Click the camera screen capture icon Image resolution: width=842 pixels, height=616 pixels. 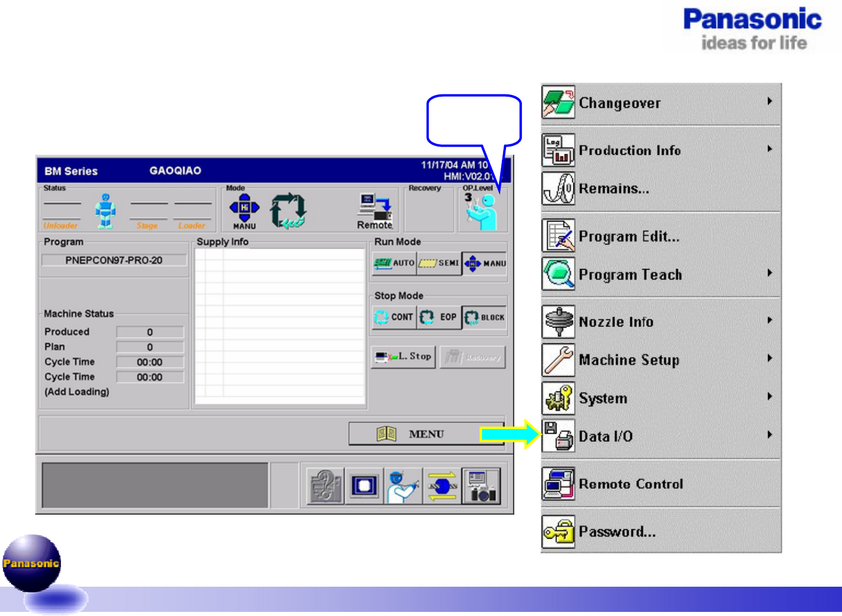(481, 486)
